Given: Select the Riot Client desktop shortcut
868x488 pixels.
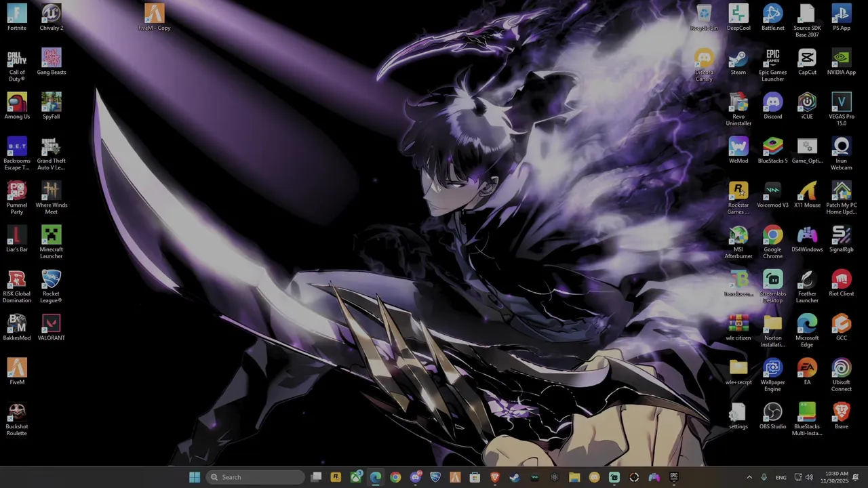Looking at the screenshot, I should 842,283.
